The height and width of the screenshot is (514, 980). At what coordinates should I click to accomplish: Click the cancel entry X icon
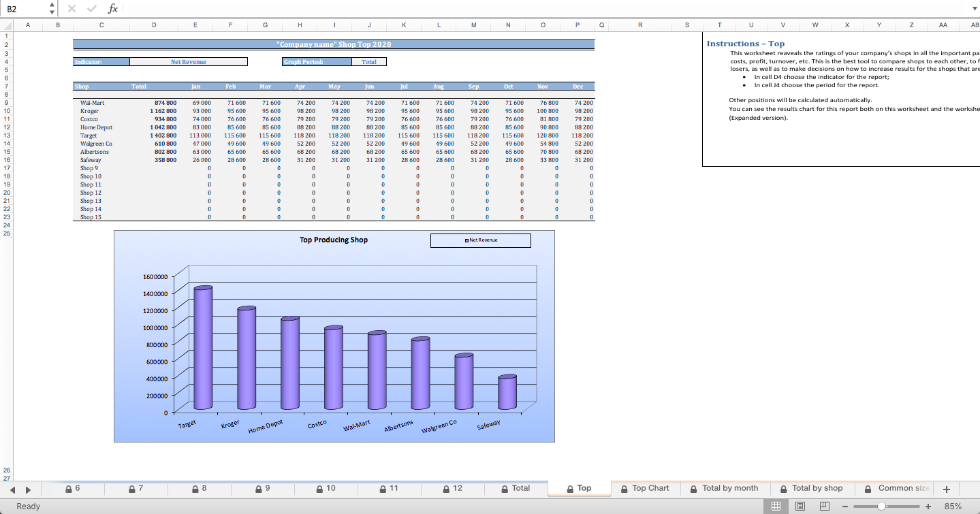click(73, 8)
